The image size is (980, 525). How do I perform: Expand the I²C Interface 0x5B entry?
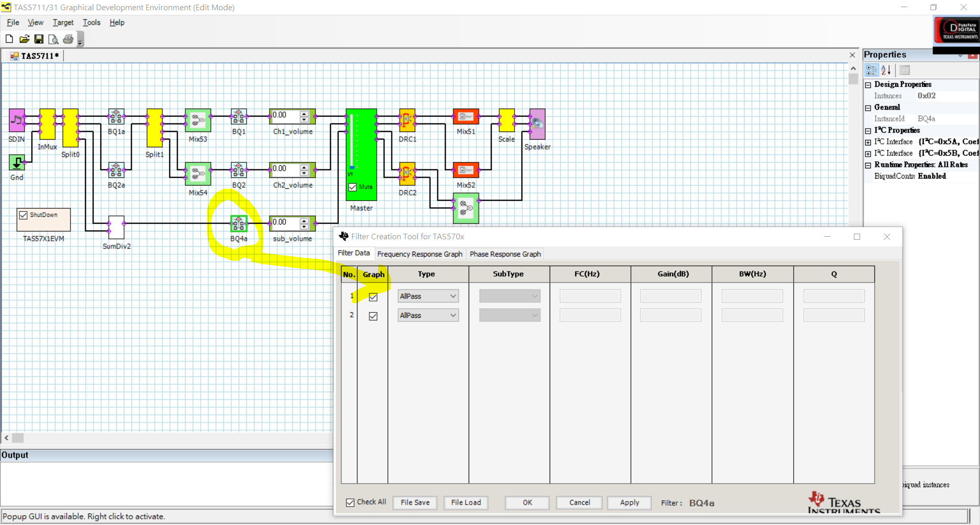click(868, 154)
